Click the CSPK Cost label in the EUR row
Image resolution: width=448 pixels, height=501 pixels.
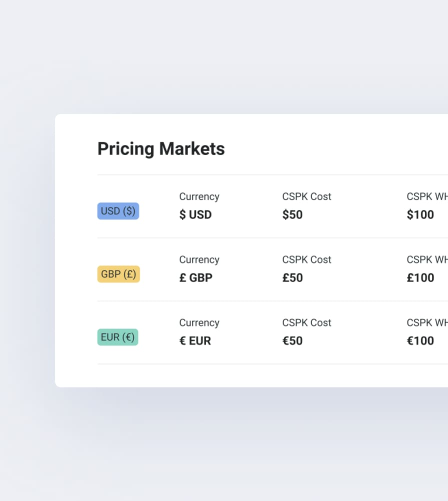pyautogui.click(x=306, y=322)
